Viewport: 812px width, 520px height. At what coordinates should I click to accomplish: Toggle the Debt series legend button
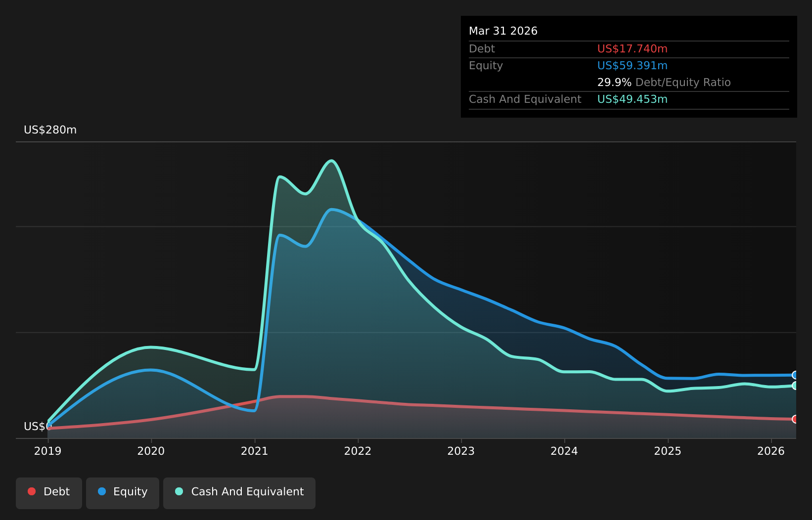coord(49,493)
